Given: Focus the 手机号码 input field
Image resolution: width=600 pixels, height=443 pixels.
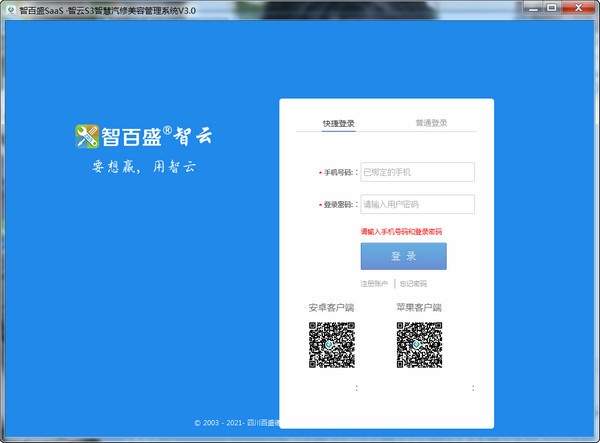Looking at the screenshot, I should [x=416, y=172].
